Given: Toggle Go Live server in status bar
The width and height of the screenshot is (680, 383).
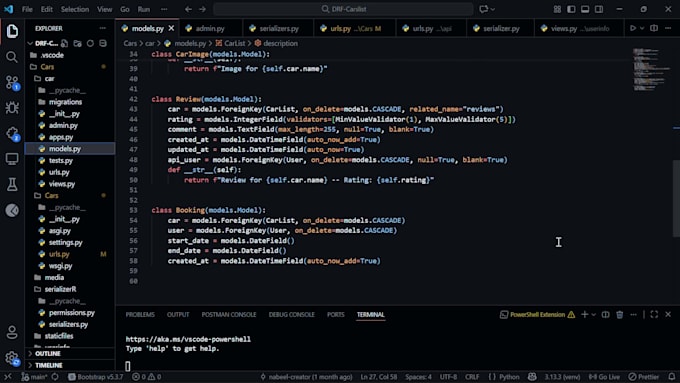Looking at the screenshot, I should click(x=604, y=376).
